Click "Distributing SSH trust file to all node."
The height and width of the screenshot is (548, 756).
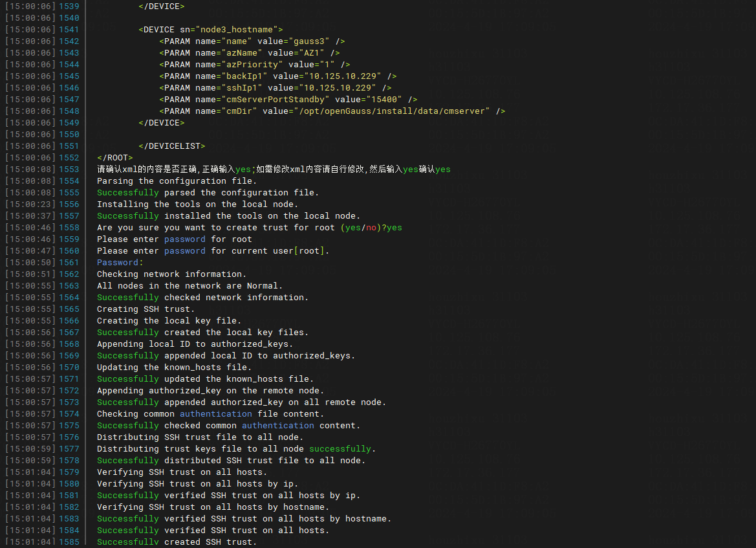pyautogui.click(x=200, y=437)
